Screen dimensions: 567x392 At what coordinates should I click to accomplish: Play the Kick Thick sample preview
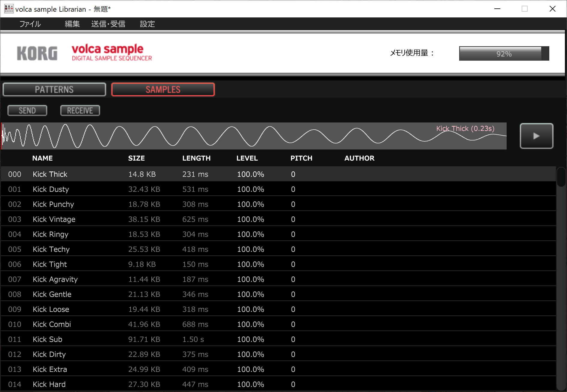click(x=536, y=136)
